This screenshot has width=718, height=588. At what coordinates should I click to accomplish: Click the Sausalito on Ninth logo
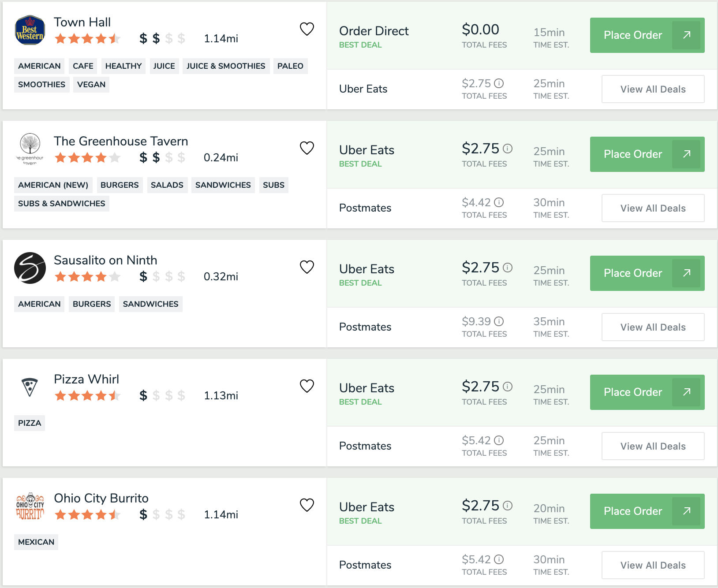click(x=30, y=268)
